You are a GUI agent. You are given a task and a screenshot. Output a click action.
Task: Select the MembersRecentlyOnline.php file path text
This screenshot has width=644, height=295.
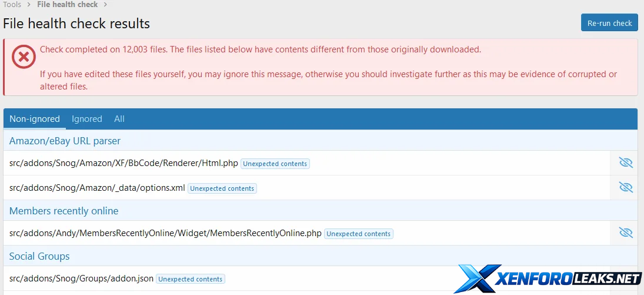click(x=165, y=233)
